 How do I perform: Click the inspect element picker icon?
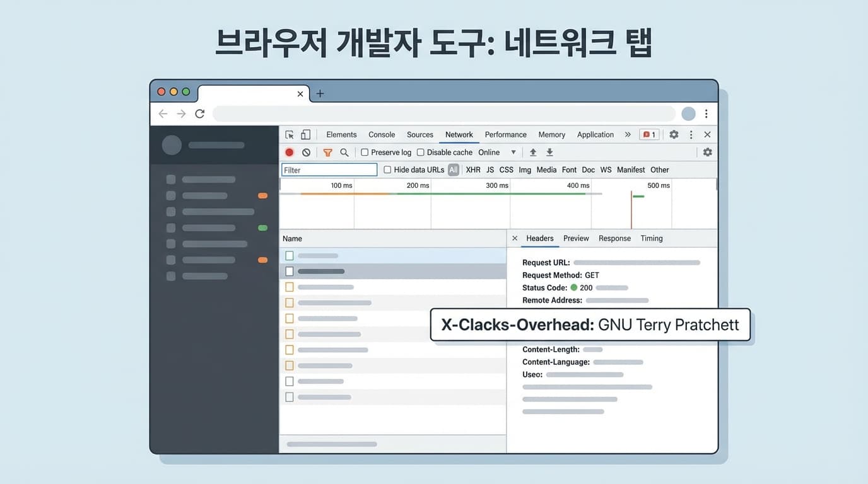pyautogui.click(x=290, y=135)
